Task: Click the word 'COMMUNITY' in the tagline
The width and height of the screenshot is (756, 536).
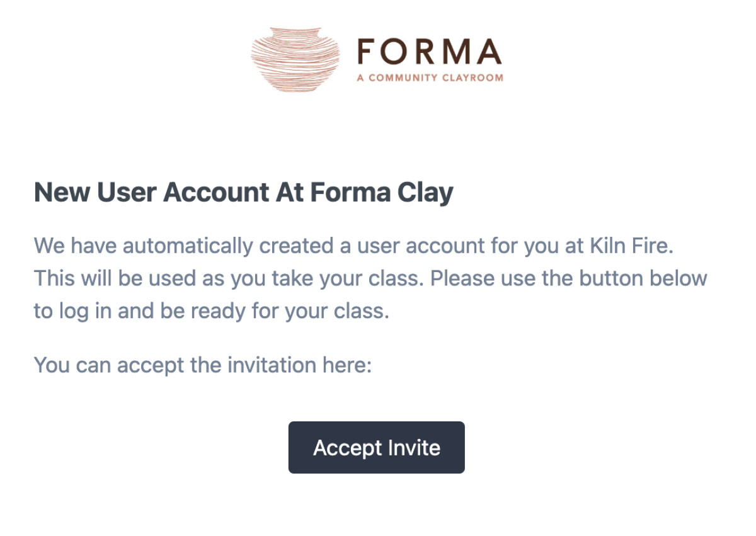Action: point(403,78)
